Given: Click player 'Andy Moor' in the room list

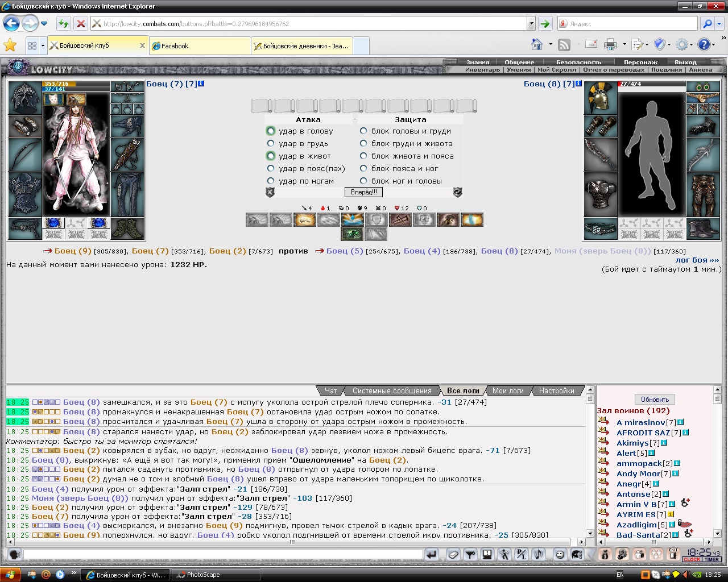Looking at the screenshot, I should coord(638,473).
